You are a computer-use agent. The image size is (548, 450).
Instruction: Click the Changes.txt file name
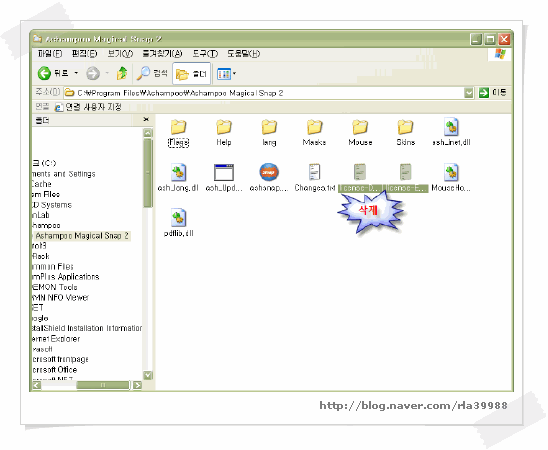[315, 188]
